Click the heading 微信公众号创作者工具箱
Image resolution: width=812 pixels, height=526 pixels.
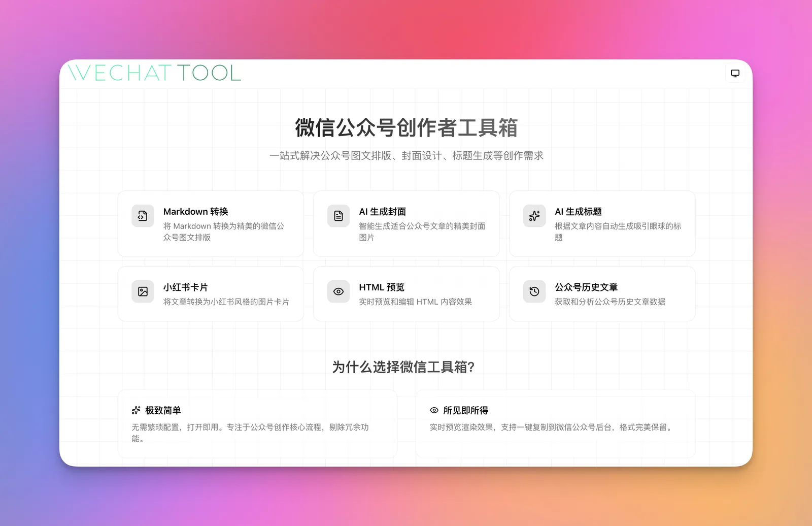(x=406, y=127)
